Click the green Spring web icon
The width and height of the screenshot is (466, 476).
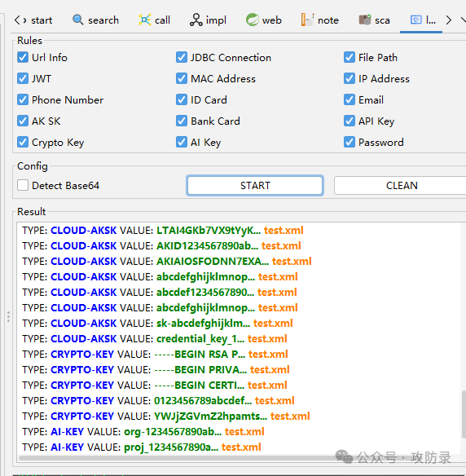pos(252,20)
